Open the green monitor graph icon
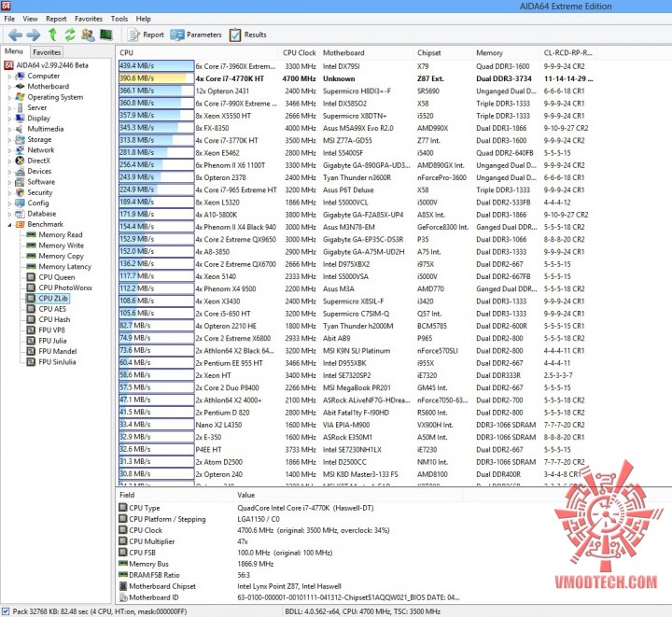This screenshot has width=672, height=617. (105, 35)
